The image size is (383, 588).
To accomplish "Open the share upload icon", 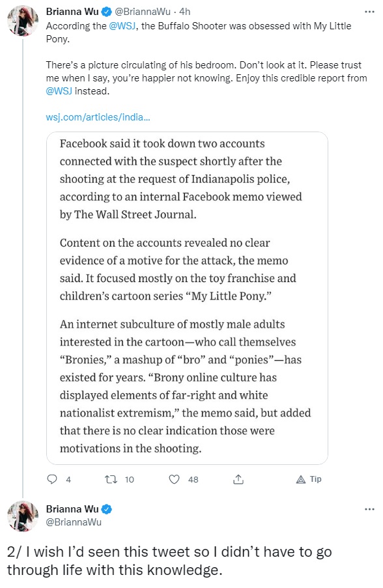I will pyautogui.click(x=238, y=479).
